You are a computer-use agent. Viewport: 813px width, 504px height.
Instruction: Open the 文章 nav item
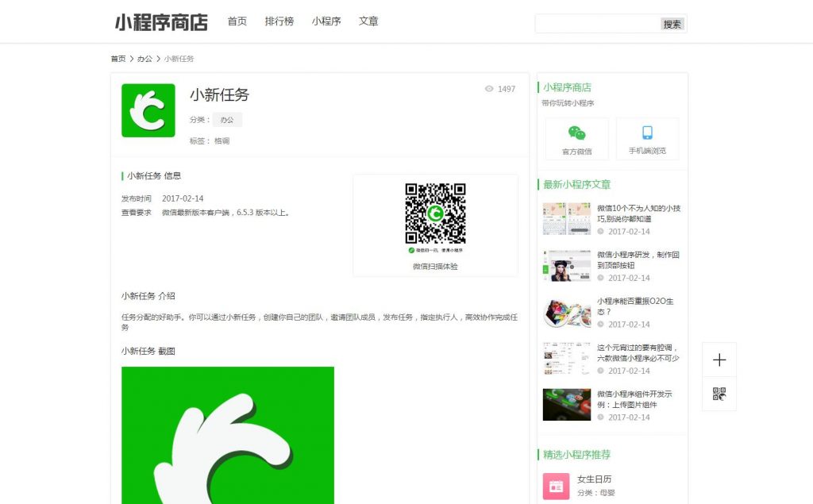(368, 21)
